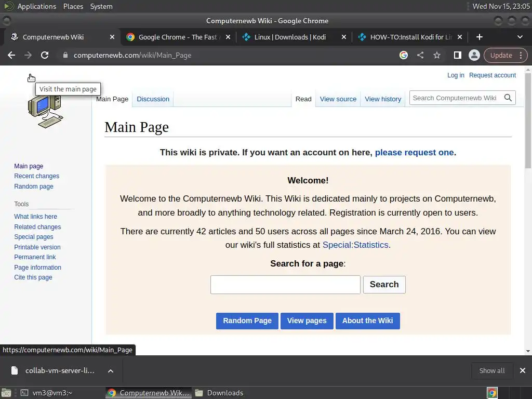Open the View history tab
Viewport: 532px width, 399px height.
[x=383, y=99]
